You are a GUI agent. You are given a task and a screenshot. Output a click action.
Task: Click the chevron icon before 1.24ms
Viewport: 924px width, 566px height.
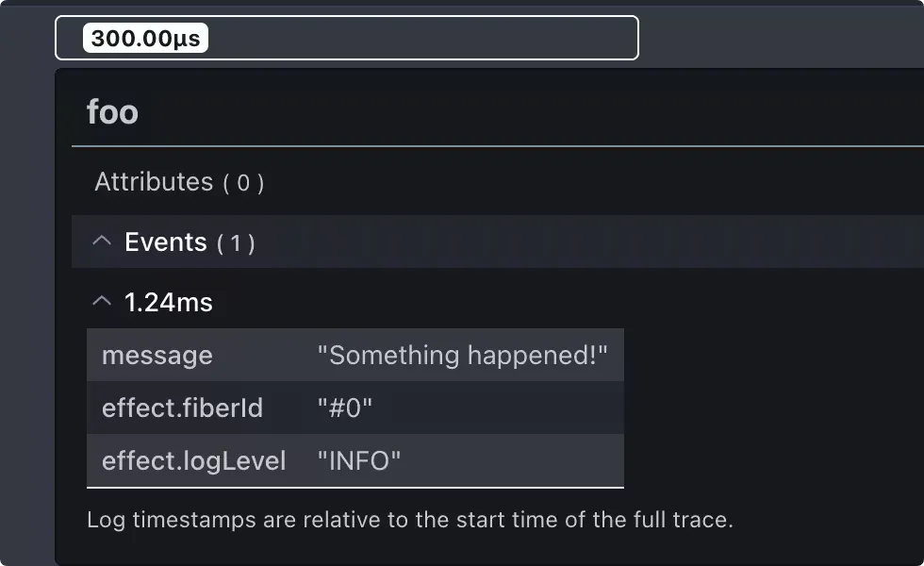[102, 300]
